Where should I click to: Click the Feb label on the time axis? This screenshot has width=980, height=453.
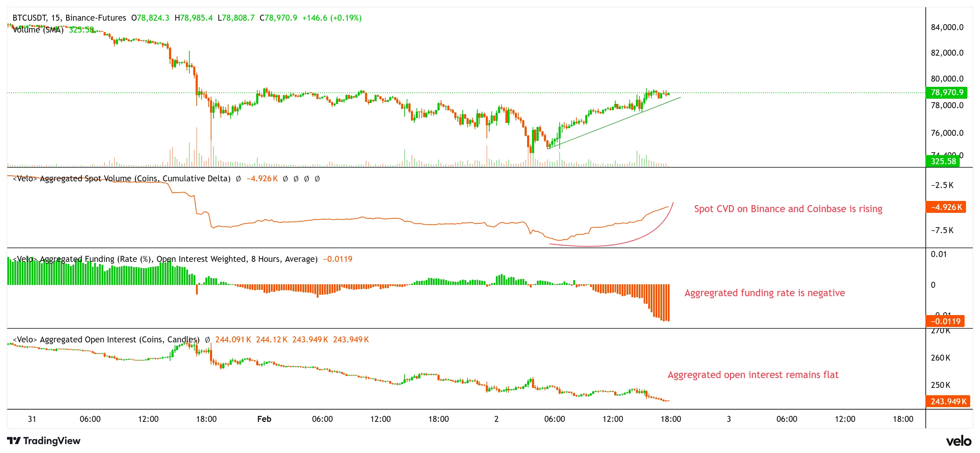click(264, 419)
